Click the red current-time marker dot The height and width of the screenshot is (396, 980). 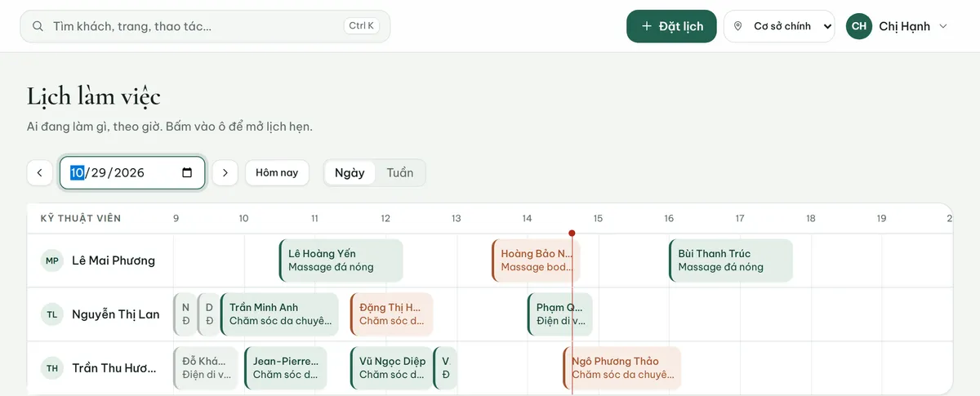click(x=572, y=234)
